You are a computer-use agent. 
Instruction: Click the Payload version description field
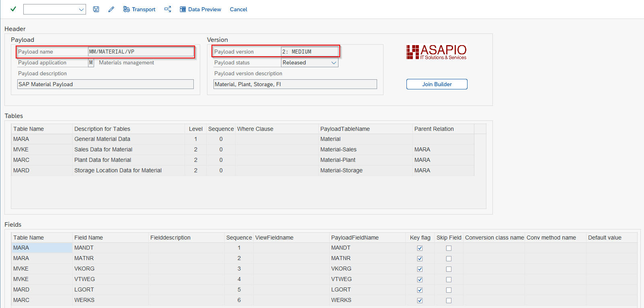click(295, 84)
